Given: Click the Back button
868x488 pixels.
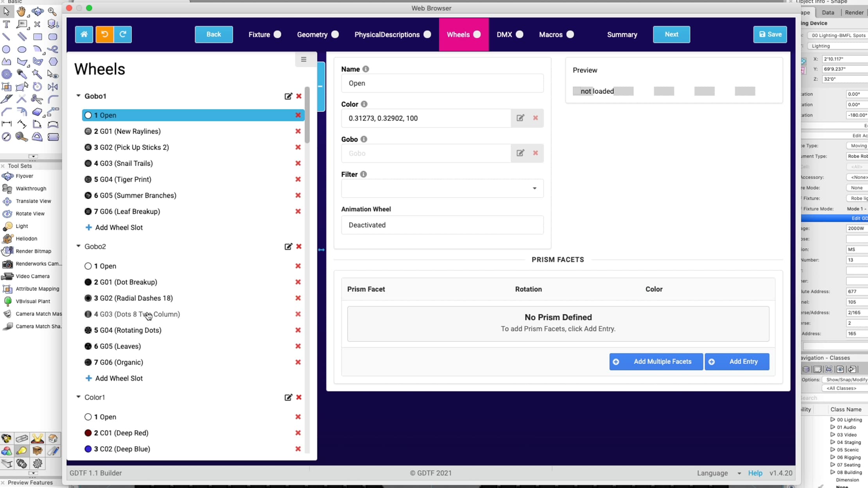Looking at the screenshot, I should click(x=214, y=34).
